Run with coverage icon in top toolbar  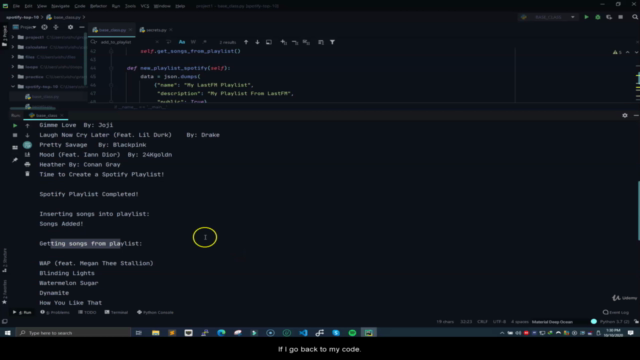609,17
